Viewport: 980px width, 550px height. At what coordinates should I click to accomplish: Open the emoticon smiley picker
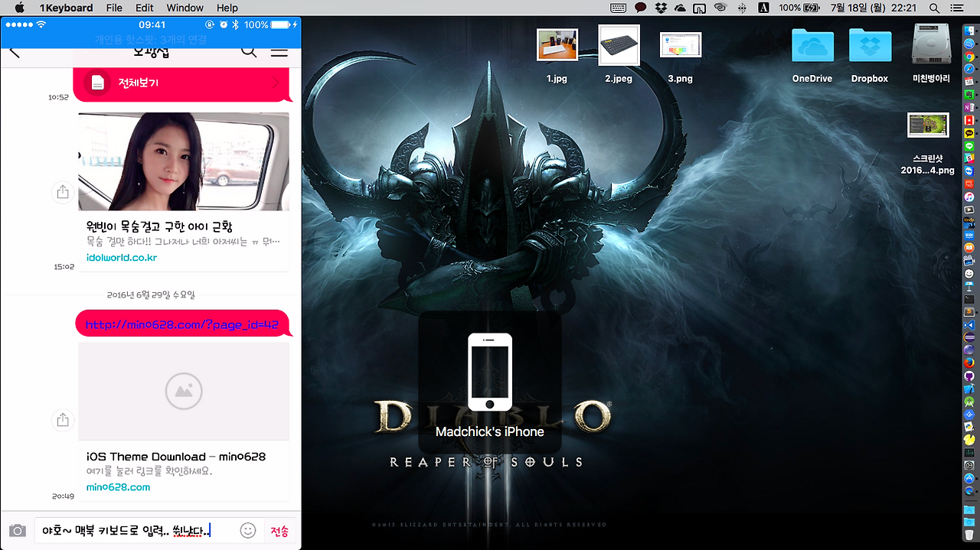coord(247,530)
